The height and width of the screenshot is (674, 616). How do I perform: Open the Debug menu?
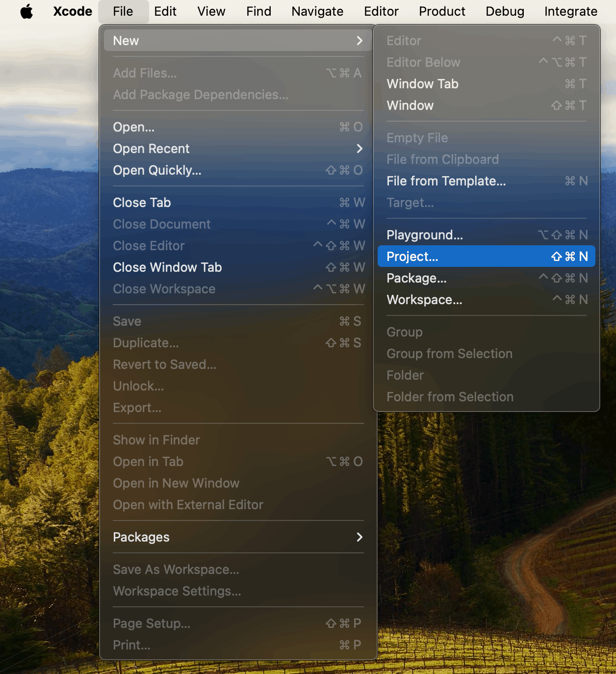(505, 11)
